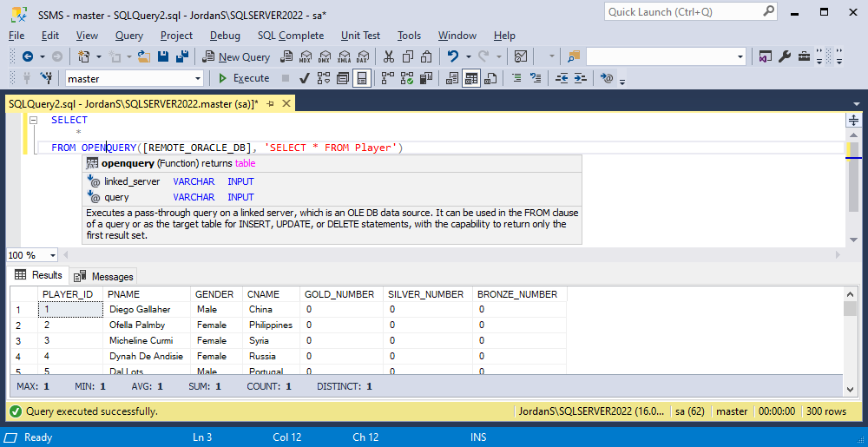Viewport: 868px width, 447px height.
Task: Uncomment the selected lines
Action: point(536,79)
